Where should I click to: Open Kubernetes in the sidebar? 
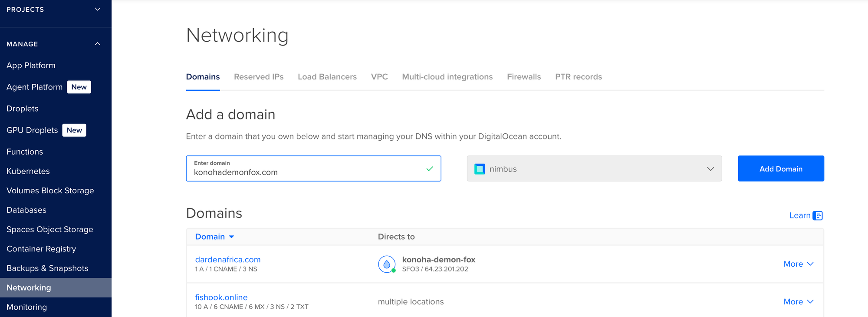28,171
